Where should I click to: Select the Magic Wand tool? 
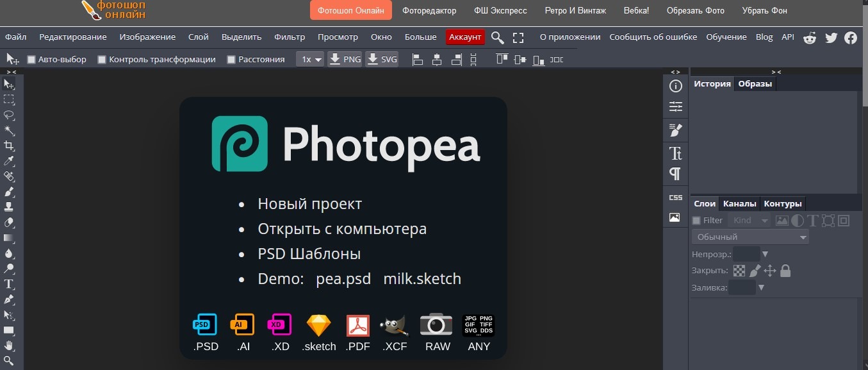pos(9,131)
